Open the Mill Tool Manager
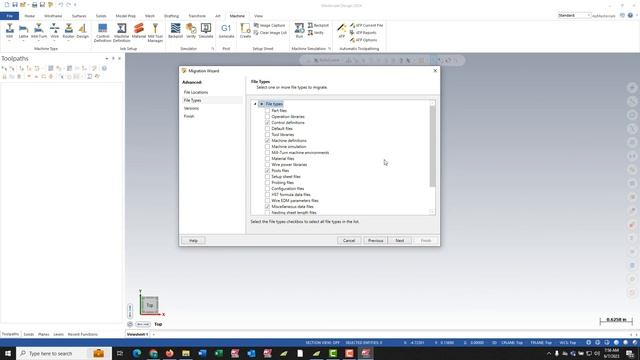This screenshot has width=640, height=360. tap(155, 32)
